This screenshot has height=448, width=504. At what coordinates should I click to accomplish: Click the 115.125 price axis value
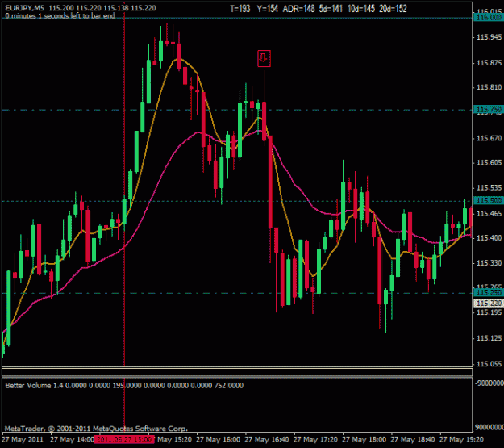489,338
